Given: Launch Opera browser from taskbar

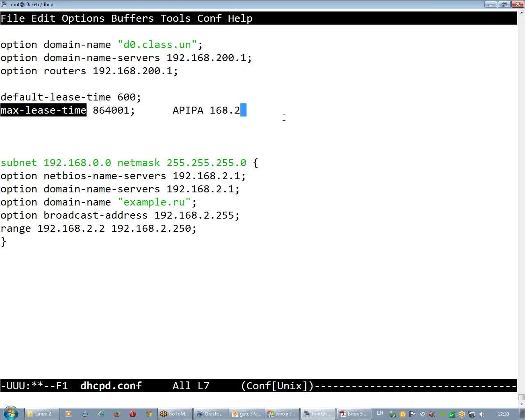Looking at the screenshot, I should point(132,414).
